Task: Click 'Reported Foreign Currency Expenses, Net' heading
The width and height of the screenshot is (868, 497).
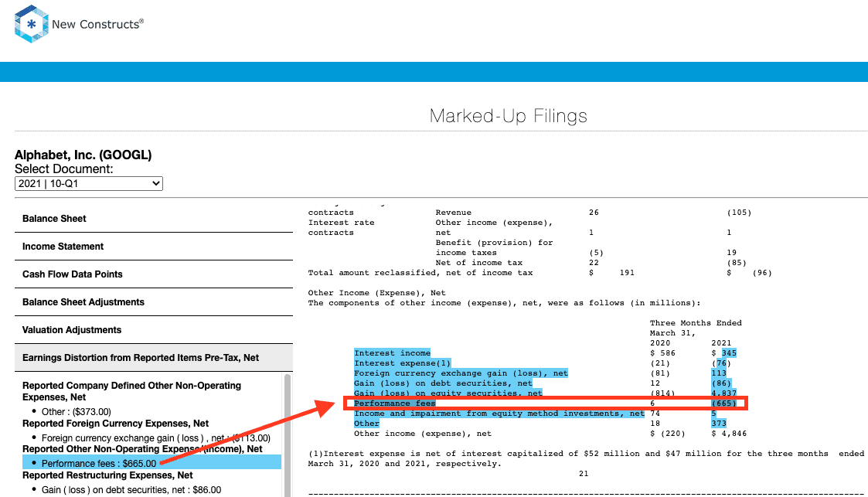Action: [116, 424]
